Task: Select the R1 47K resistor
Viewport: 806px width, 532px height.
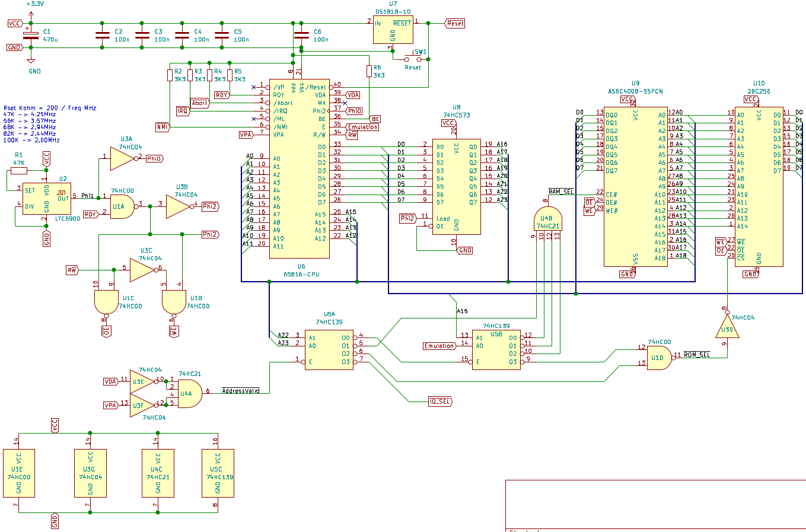Action: click(x=19, y=171)
